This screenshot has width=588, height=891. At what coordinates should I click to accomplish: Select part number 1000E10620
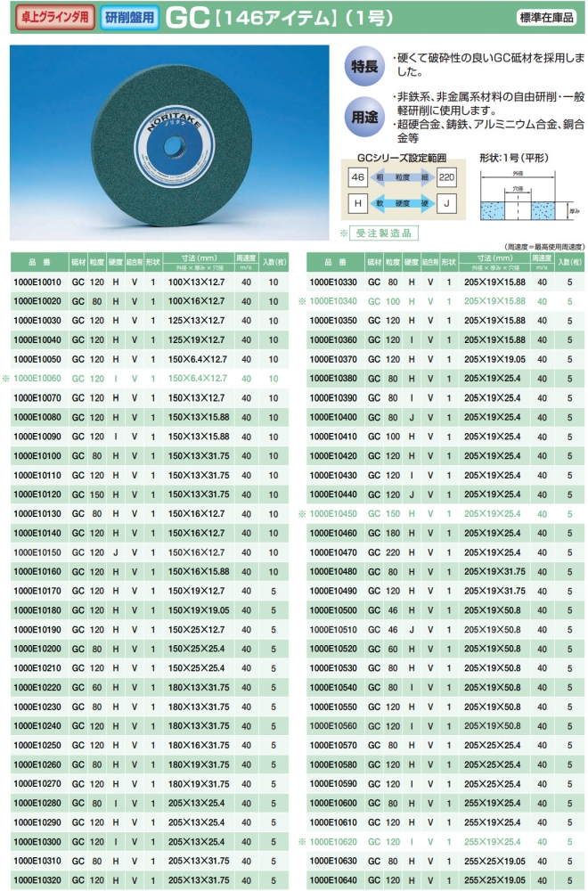click(x=333, y=842)
